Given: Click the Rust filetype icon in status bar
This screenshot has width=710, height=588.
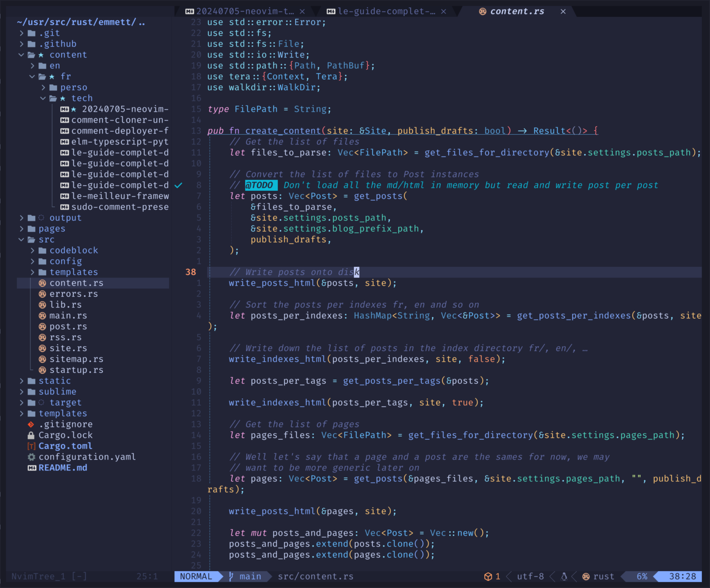Looking at the screenshot, I should pos(586,576).
